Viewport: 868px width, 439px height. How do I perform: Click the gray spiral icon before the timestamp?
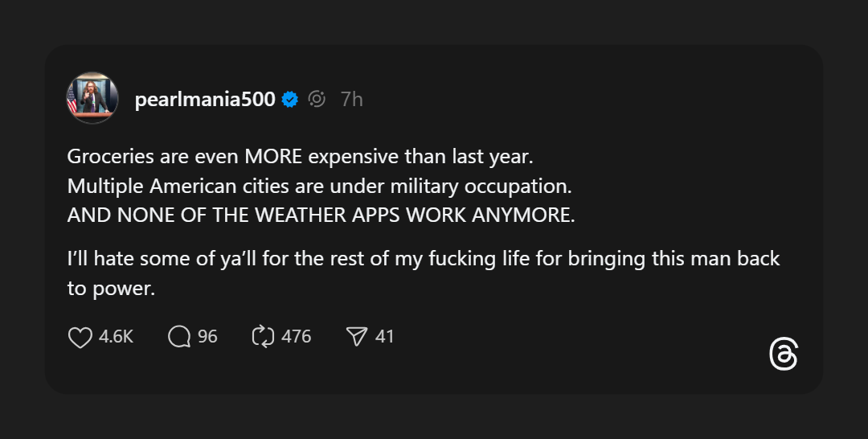coord(317,100)
